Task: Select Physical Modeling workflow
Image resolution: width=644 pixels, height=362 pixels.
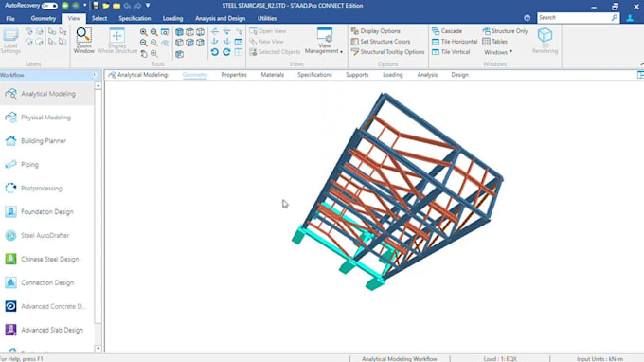Action: click(47, 118)
